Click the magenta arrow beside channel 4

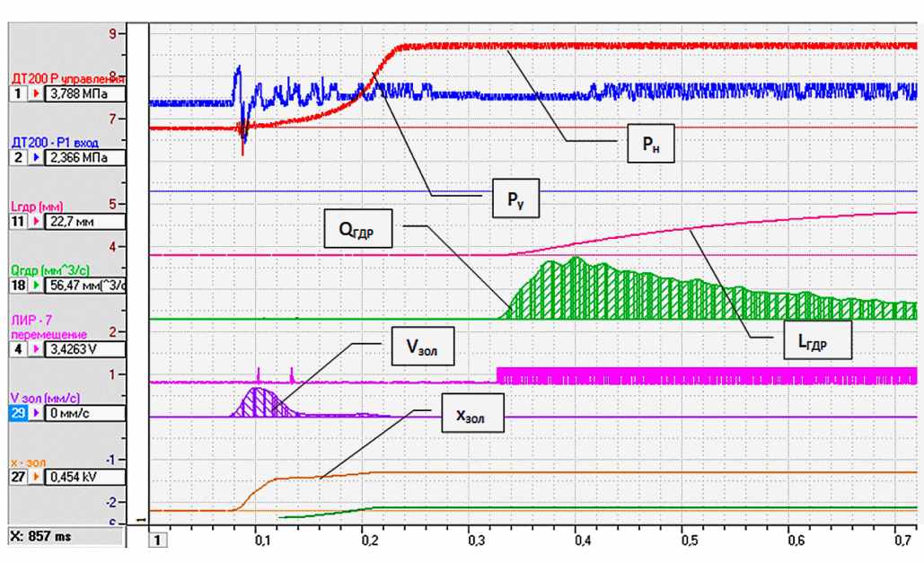point(38,349)
